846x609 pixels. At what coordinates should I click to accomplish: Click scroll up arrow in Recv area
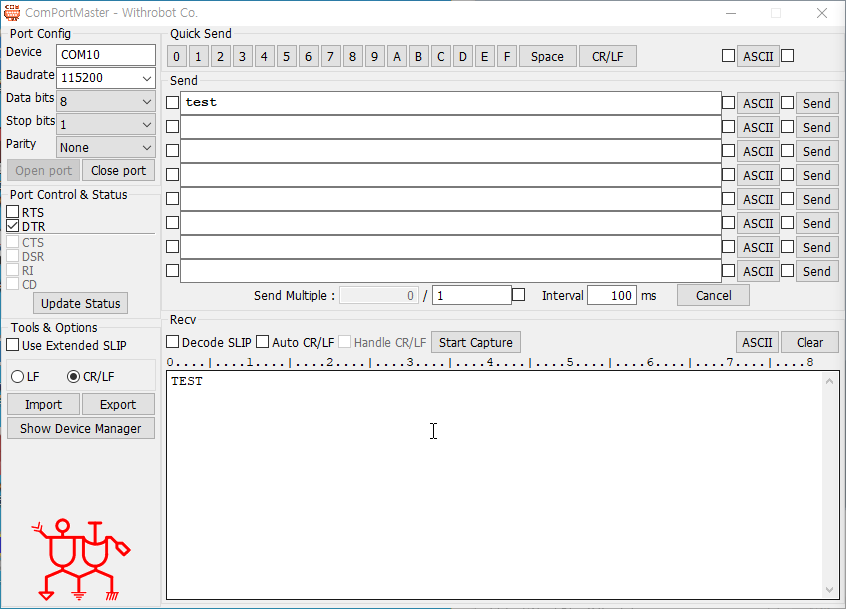coord(829,381)
